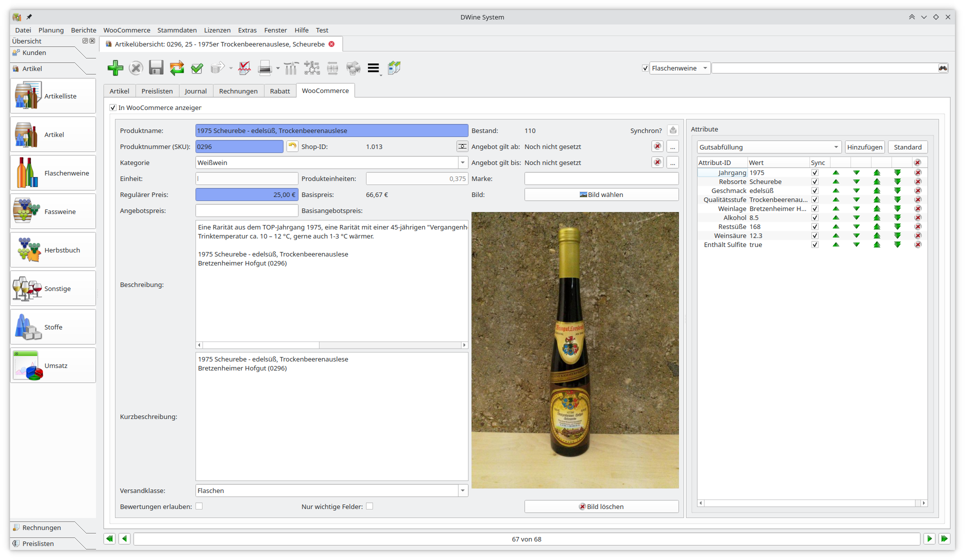The height and width of the screenshot is (560, 965).
Task: Open the hamburger lines menu icon
Action: pos(373,68)
